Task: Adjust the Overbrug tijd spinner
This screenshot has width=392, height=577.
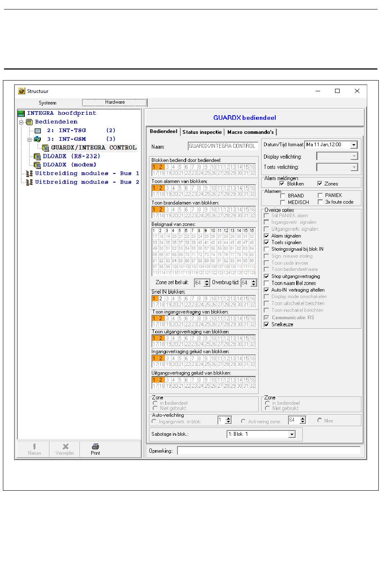Action: click(254, 283)
